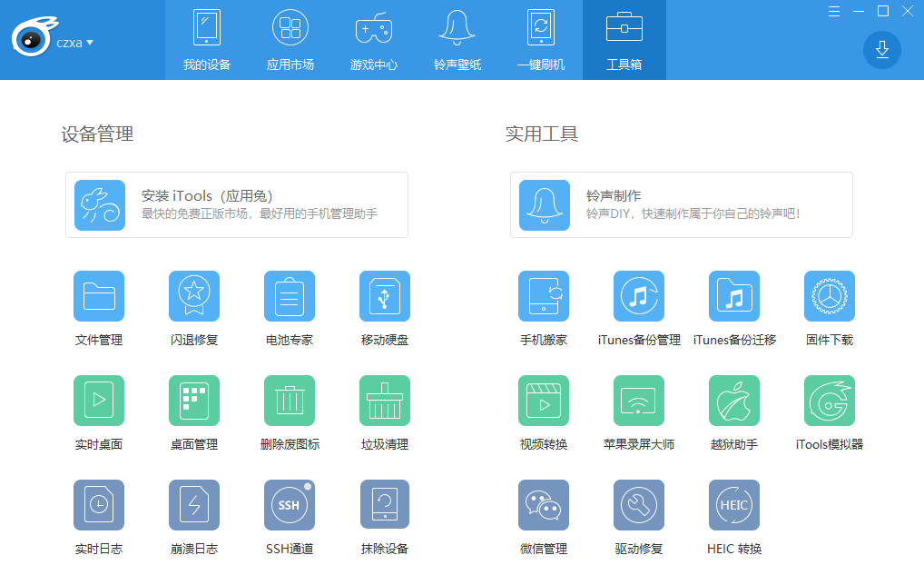Switch to the 我的设备 tab

(x=207, y=40)
